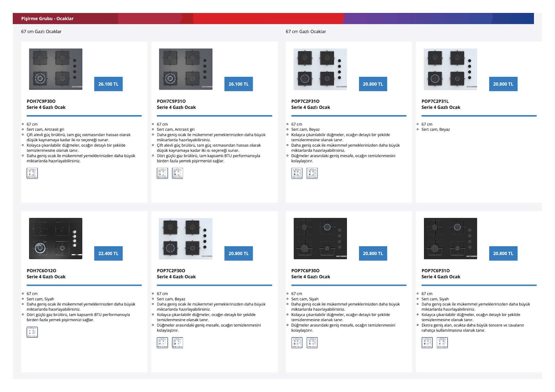Click the 26.100 TL price tag for POH7C9P31O
The width and height of the screenshot is (555, 392).
click(239, 84)
